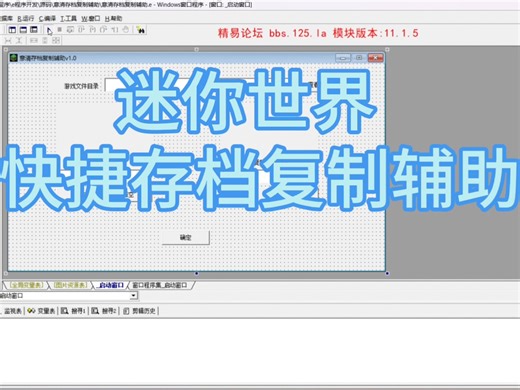This screenshot has height=390, width=520.
Task: Click the debug icon left of the hand icon
Action: (x=114, y=30)
